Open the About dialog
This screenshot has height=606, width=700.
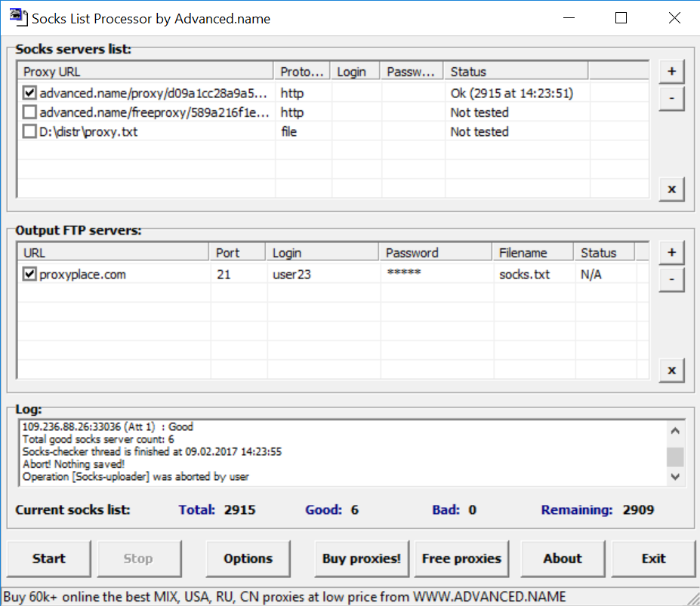pos(563,558)
